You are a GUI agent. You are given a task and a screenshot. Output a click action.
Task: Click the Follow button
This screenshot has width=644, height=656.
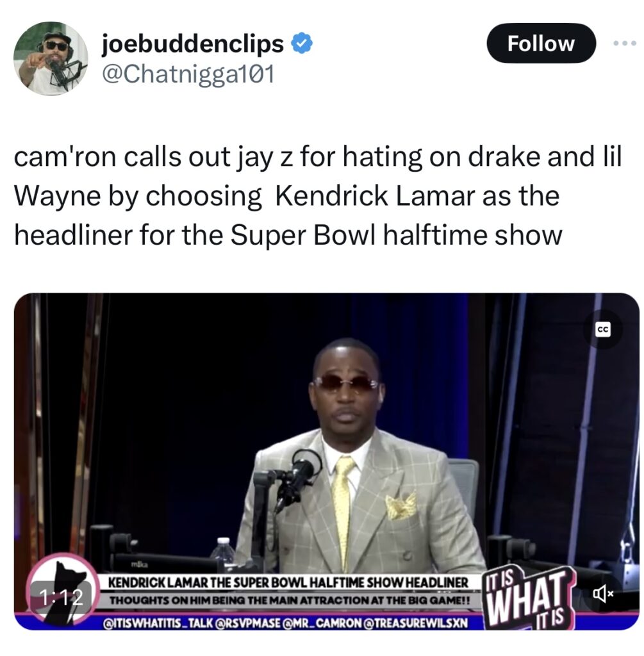pos(541,44)
